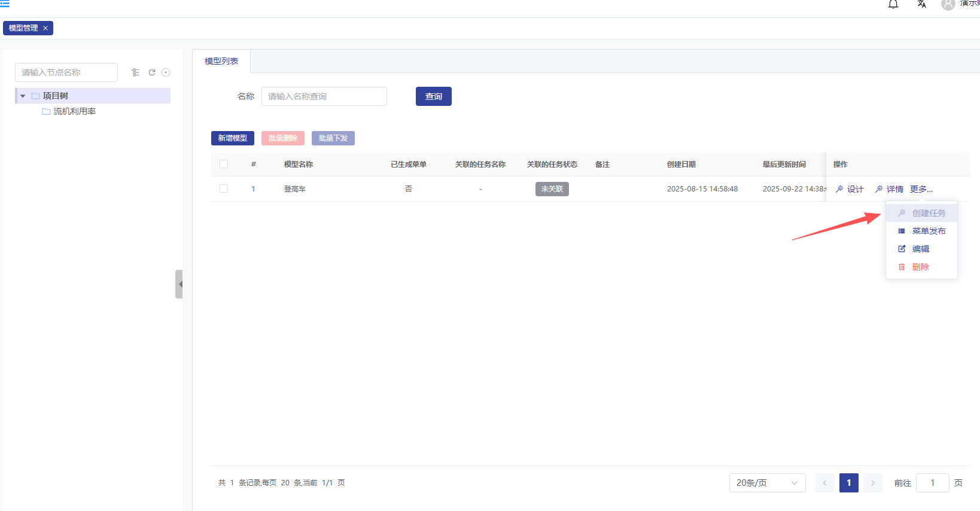980x511 pixels.
Task: Click the notification bell icon
Action: coord(893,5)
